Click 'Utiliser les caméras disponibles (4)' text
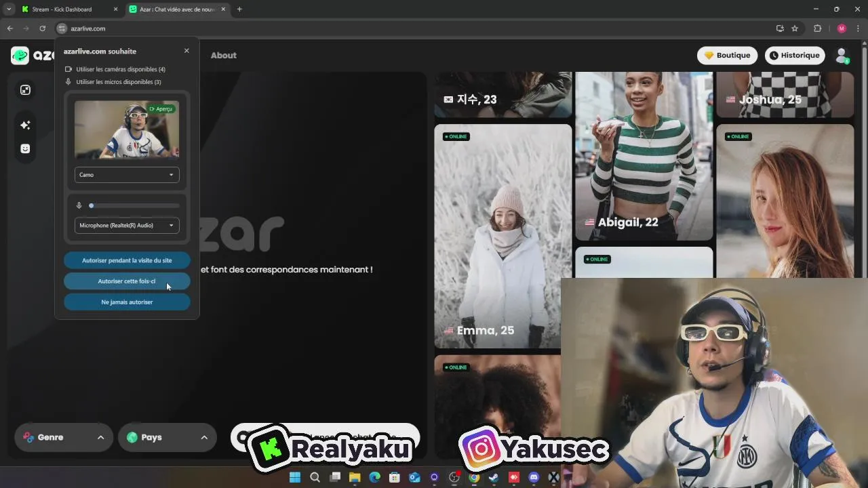 tap(121, 69)
